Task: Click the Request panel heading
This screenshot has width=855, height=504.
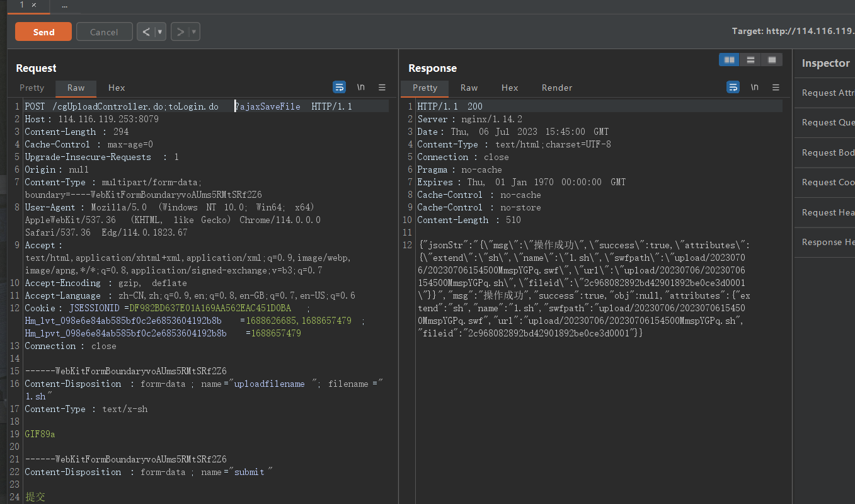Action: click(36, 68)
